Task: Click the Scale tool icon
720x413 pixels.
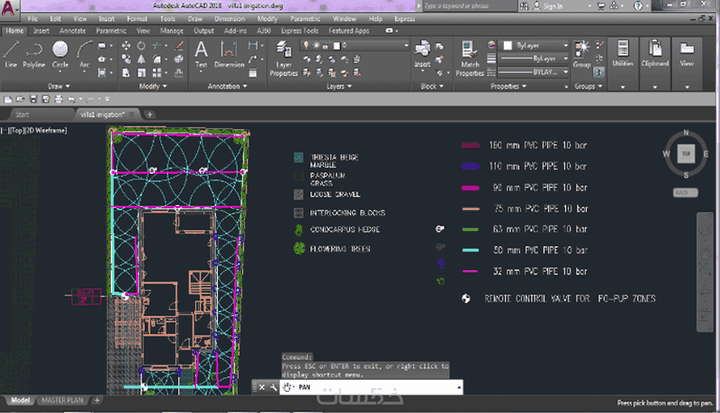Action: click(x=141, y=73)
